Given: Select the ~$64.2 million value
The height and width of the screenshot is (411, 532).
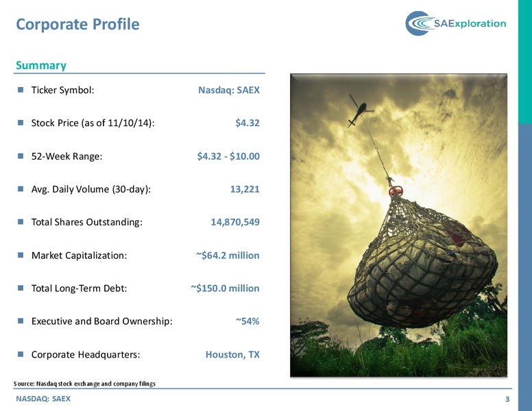Looking at the screenshot, I should click(x=228, y=255).
